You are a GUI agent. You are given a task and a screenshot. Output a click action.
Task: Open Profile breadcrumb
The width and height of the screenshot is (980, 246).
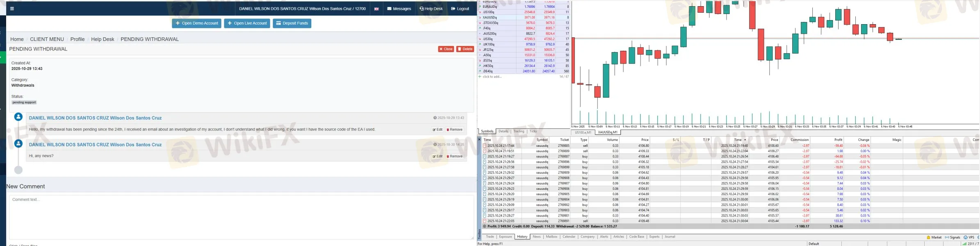point(77,39)
